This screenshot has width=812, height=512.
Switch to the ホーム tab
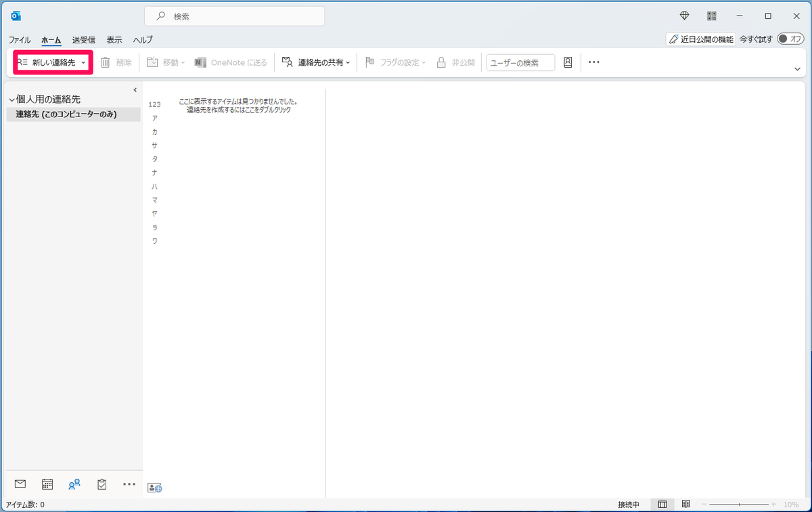[x=51, y=39]
